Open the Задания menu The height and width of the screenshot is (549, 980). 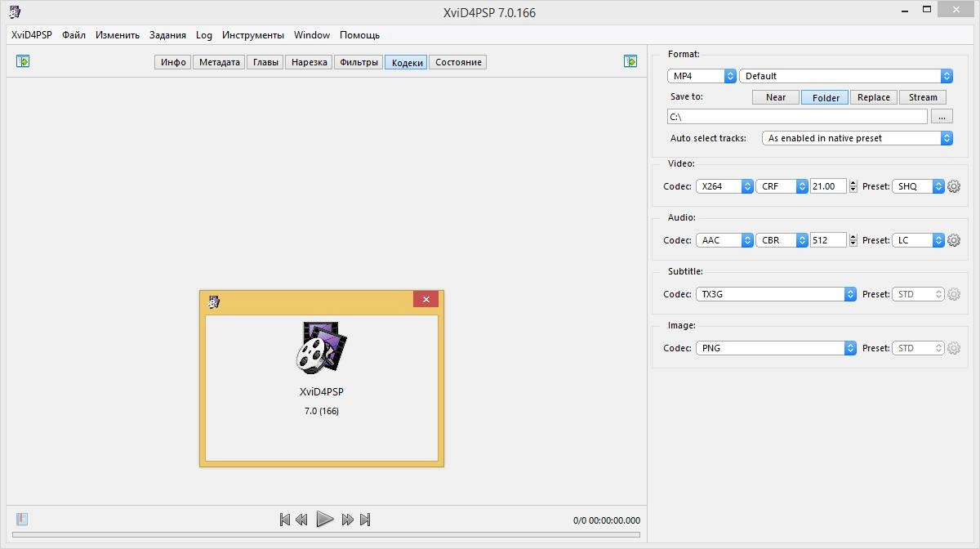167,35
